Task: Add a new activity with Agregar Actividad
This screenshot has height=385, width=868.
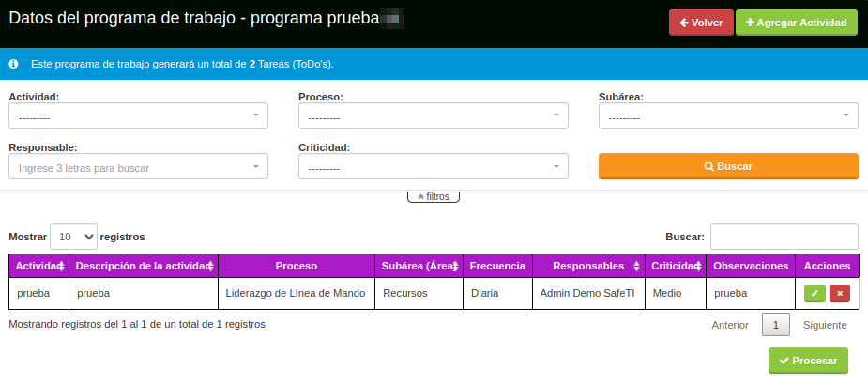Action: [x=797, y=23]
